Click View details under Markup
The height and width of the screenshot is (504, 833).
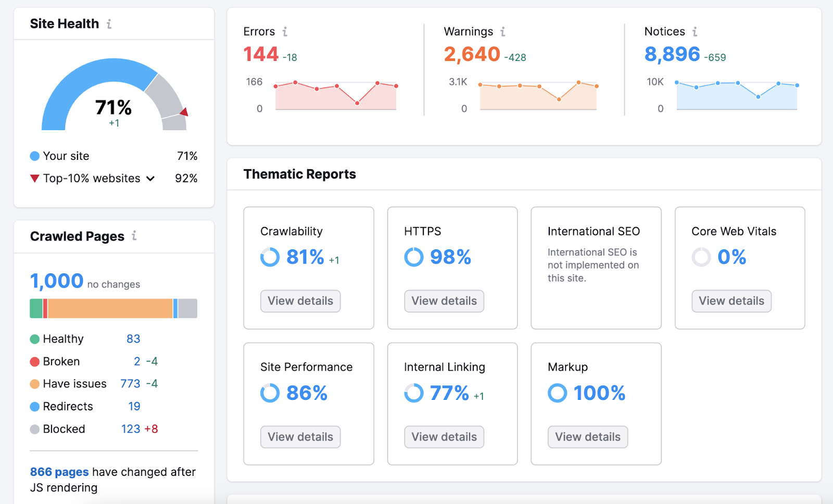pyautogui.click(x=587, y=437)
